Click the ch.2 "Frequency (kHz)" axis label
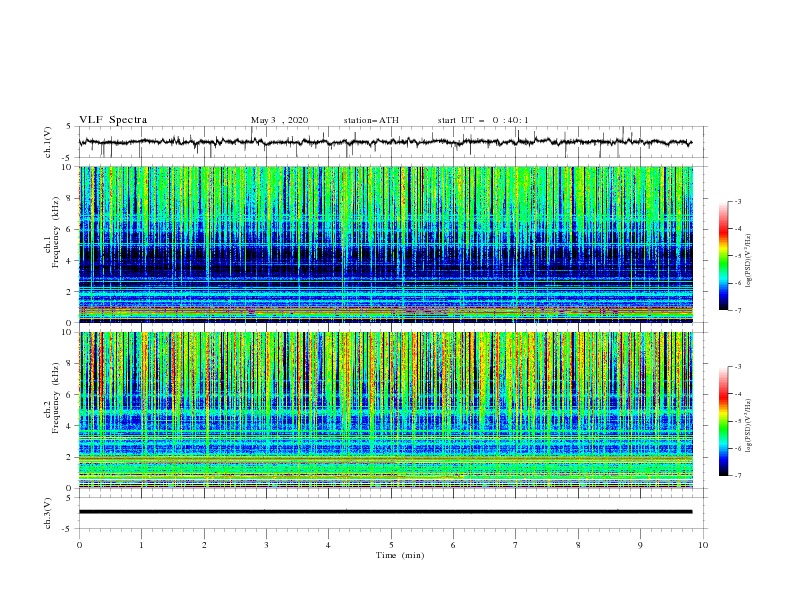The image size is (792, 612). click(x=56, y=397)
